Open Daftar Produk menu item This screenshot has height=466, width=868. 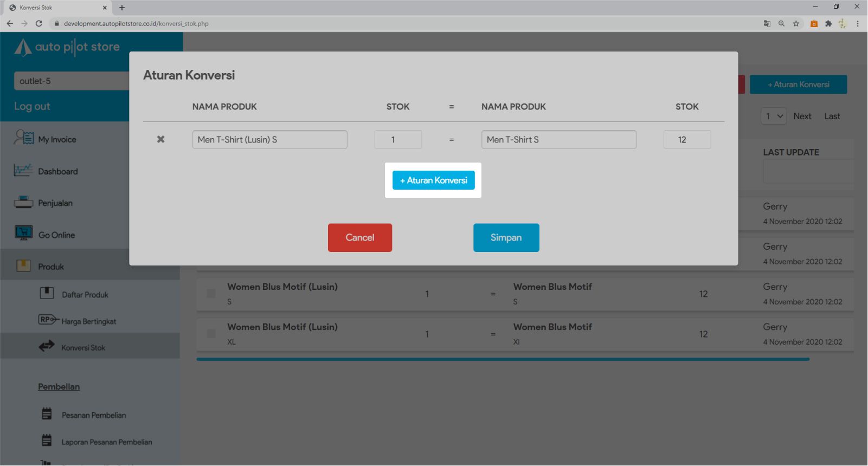[85, 295]
